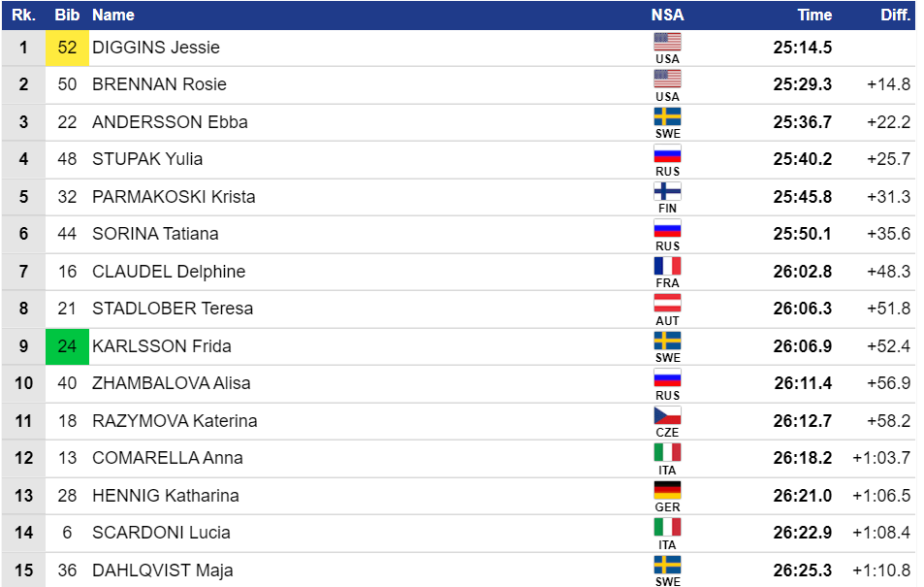The image size is (924, 587).
Task: Click the time 25:14.5 of the winner
Action: 803,48
